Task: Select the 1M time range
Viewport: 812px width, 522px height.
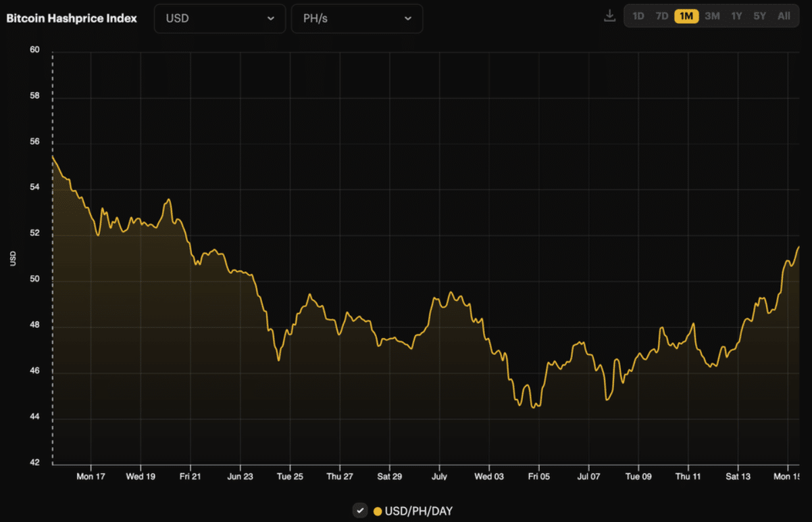Action: (x=686, y=16)
